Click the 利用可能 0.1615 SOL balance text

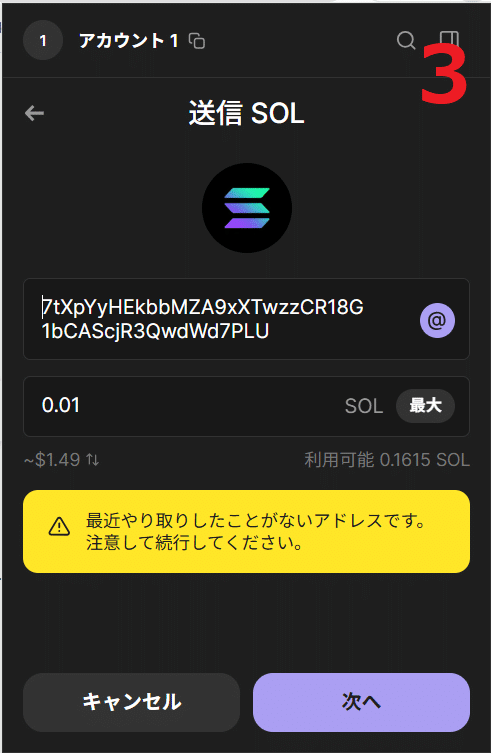coord(387,460)
